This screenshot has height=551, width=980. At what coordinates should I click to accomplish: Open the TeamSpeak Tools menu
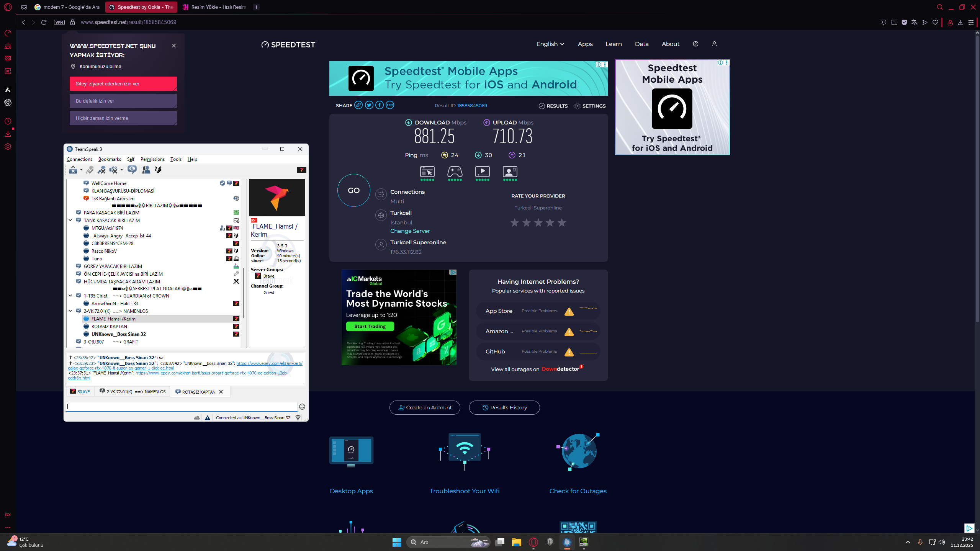176,159
